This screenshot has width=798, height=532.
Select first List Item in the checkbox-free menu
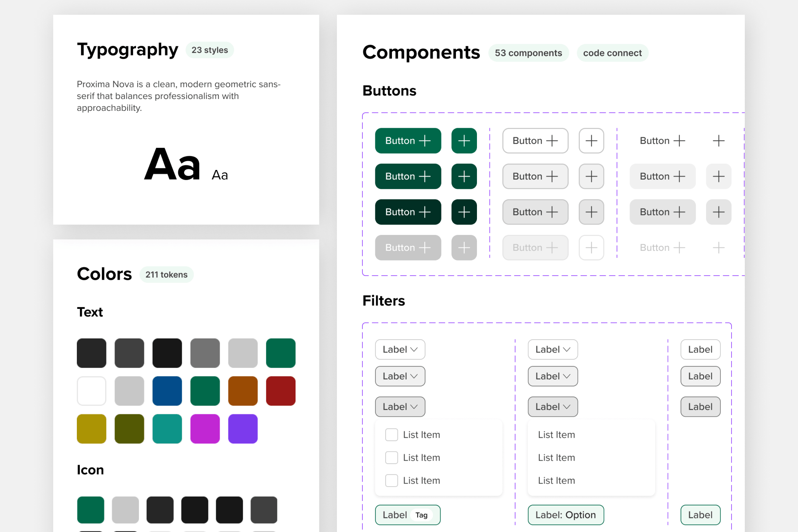pos(556,434)
